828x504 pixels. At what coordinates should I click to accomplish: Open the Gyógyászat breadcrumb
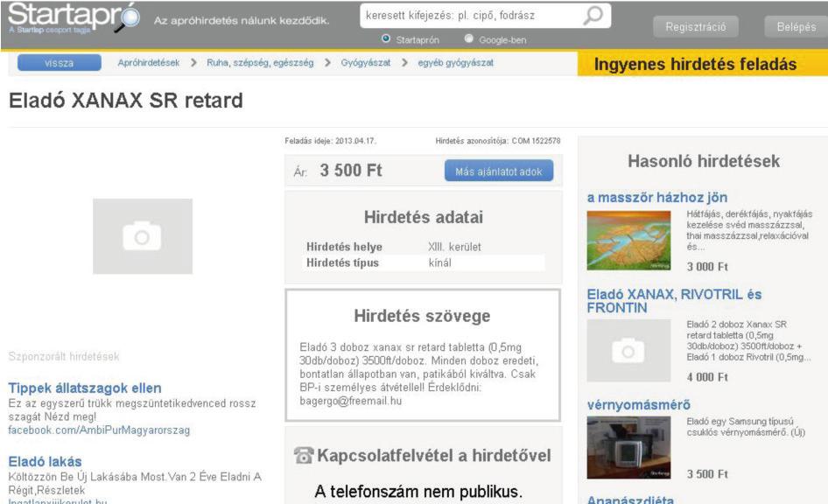(365, 63)
